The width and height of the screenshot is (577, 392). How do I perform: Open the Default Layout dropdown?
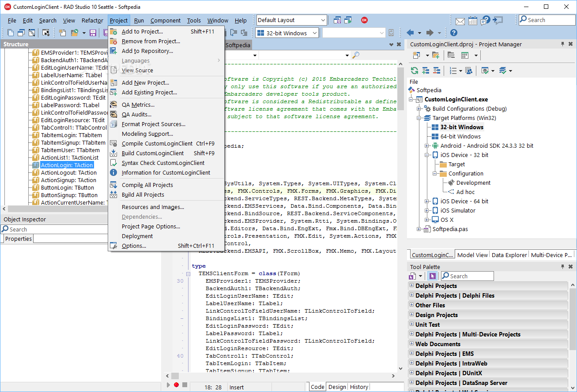click(292, 20)
